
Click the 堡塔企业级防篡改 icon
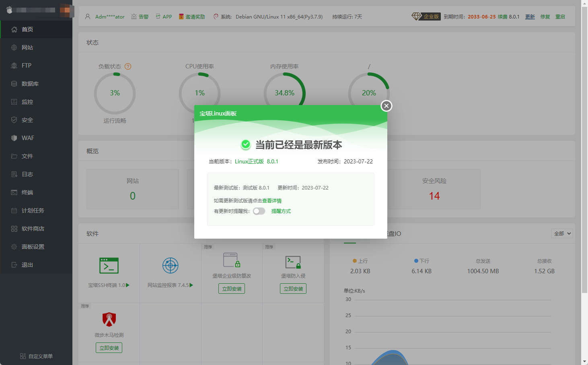point(232,260)
